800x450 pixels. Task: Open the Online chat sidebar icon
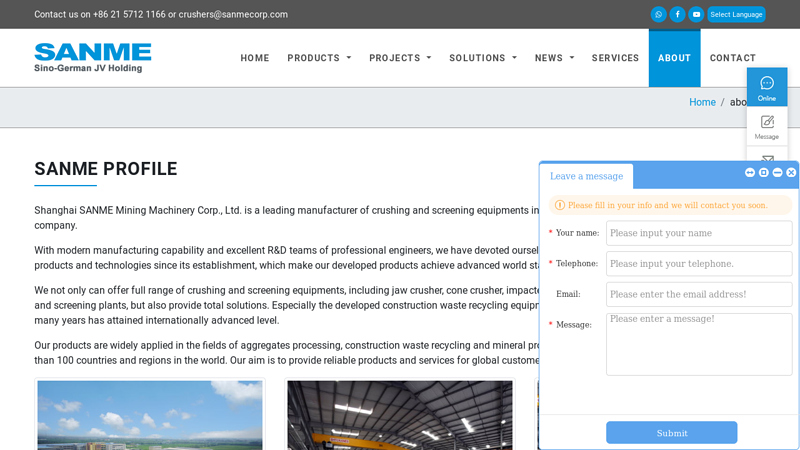[x=767, y=87]
